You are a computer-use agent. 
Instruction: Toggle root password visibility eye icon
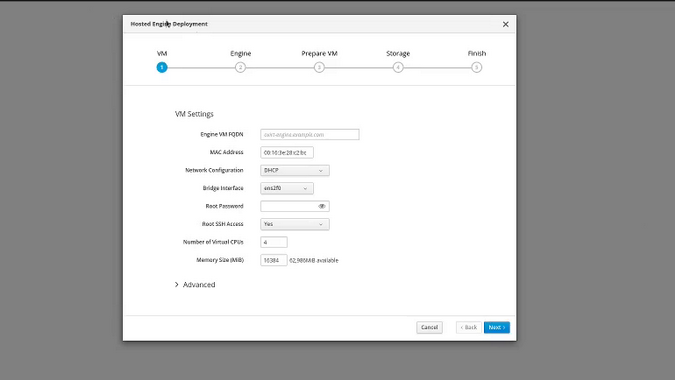pyautogui.click(x=322, y=206)
